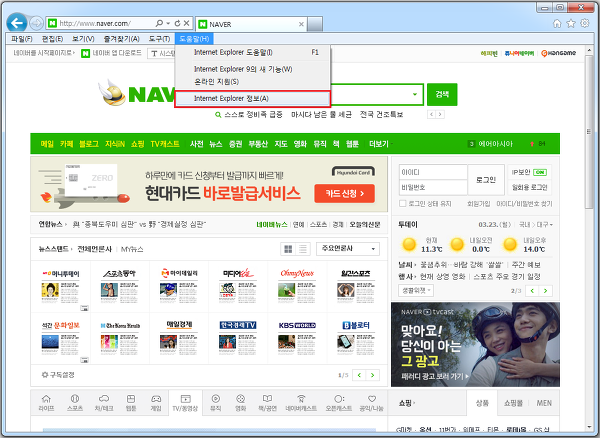Open a new blank tab
The width and height of the screenshot is (600, 438).
pos(315,24)
